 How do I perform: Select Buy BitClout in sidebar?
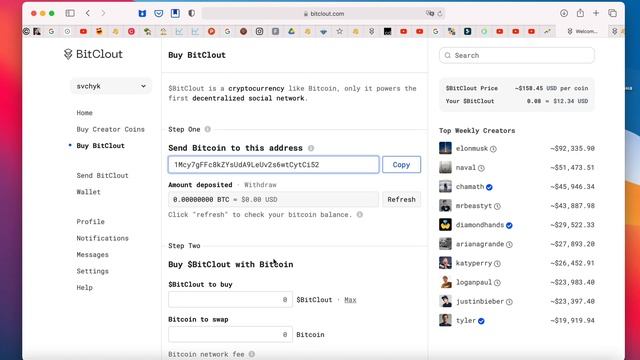100,146
